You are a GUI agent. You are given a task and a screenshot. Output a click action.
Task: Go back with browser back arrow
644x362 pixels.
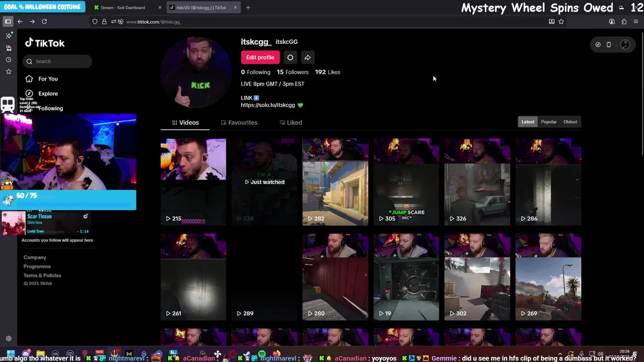point(20,22)
